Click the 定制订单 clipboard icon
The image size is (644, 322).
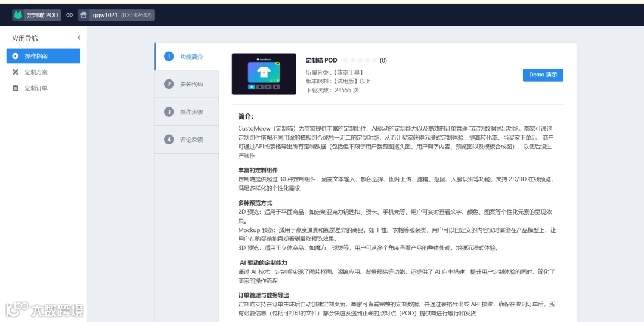click(16, 88)
